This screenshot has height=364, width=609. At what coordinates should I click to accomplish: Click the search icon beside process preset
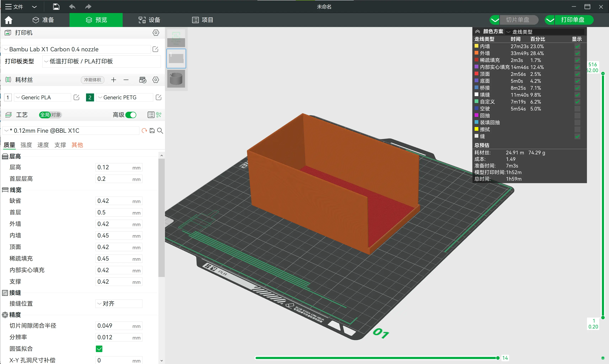pos(160,131)
